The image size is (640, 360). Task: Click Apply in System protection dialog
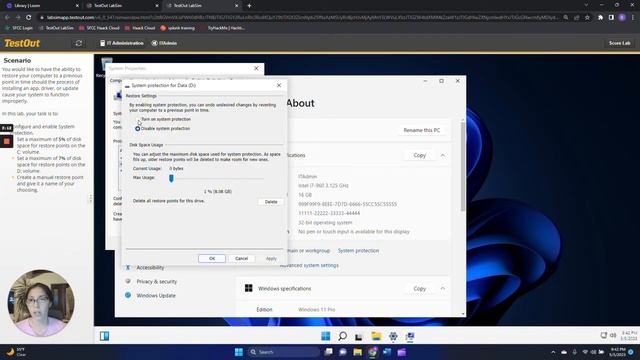tap(271, 258)
